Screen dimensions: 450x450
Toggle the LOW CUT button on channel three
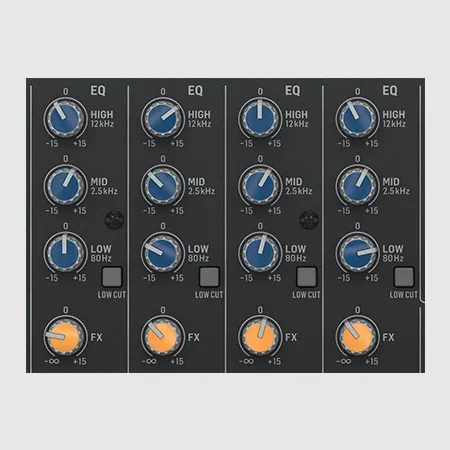pyautogui.click(x=307, y=277)
